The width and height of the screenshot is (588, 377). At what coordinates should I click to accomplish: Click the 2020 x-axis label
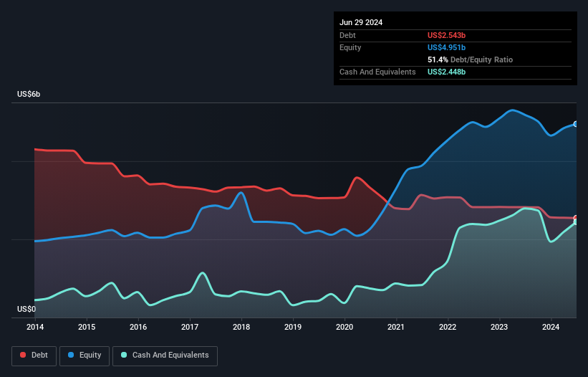pyautogui.click(x=344, y=327)
